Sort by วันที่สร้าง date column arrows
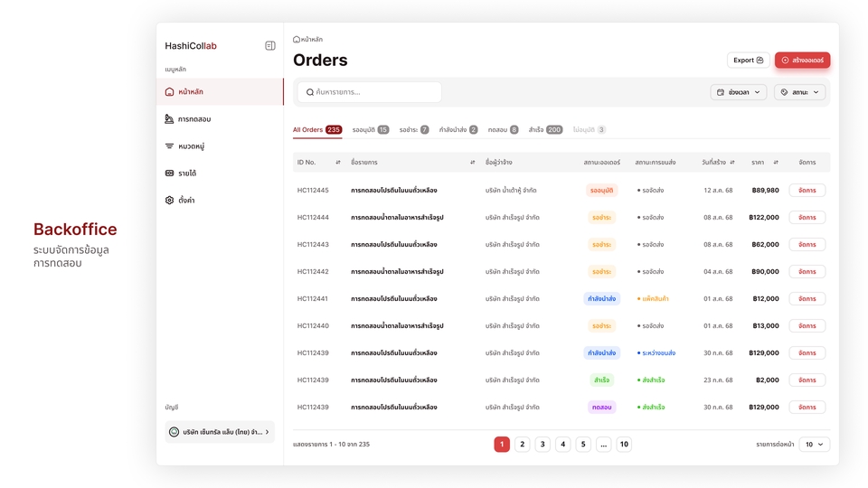This screenshot has height=488, width=868. 732,163
